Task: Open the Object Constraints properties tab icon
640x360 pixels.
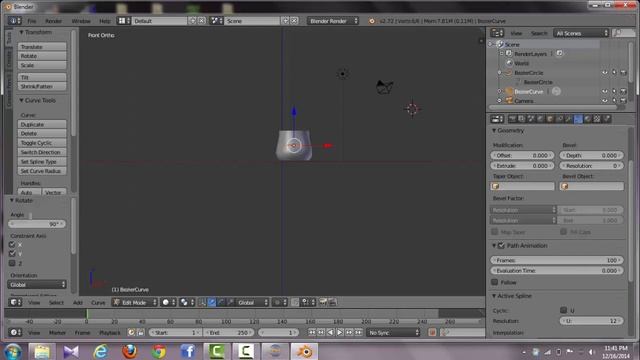Action: pyautogui.click(x=559, y=119)
